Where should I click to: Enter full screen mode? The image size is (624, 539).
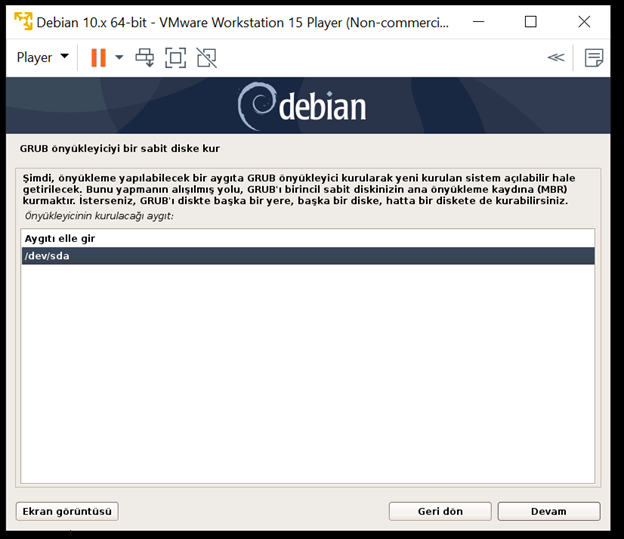click(x=176, y=58)
